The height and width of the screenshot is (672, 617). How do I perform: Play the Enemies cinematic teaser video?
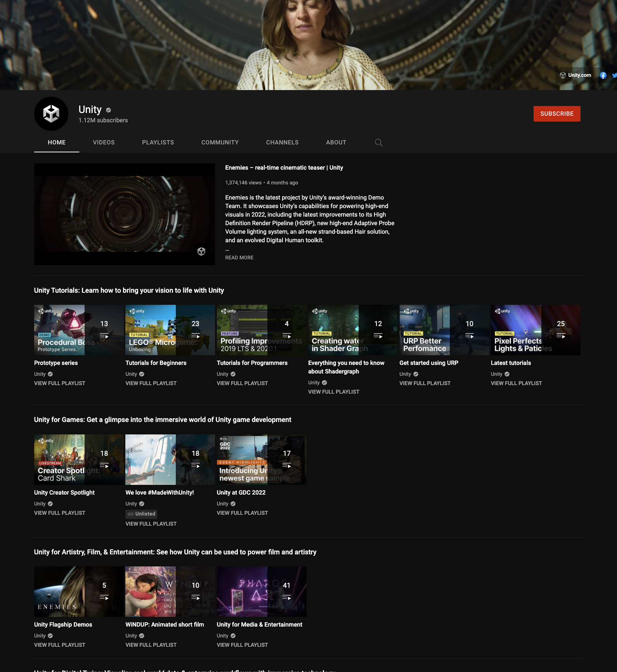click(x=125, y=214)
